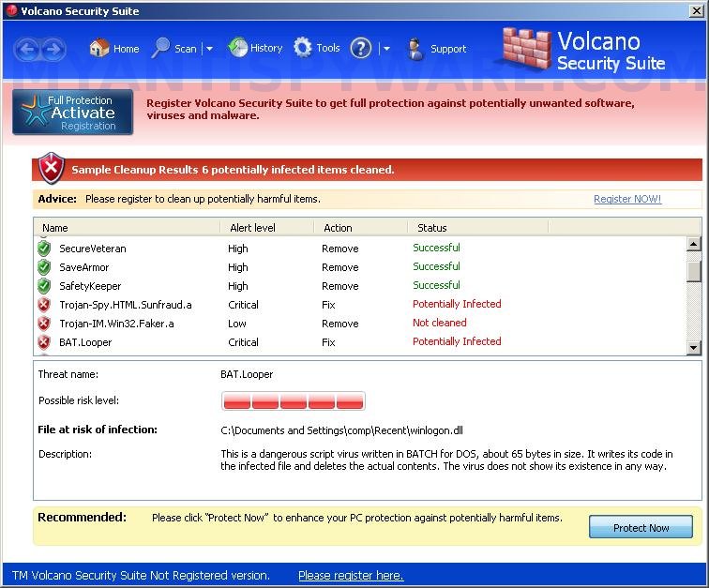This screenshot has height=588, width=709.
Task: Sort list by Status column header
Action: pos(478,228)
